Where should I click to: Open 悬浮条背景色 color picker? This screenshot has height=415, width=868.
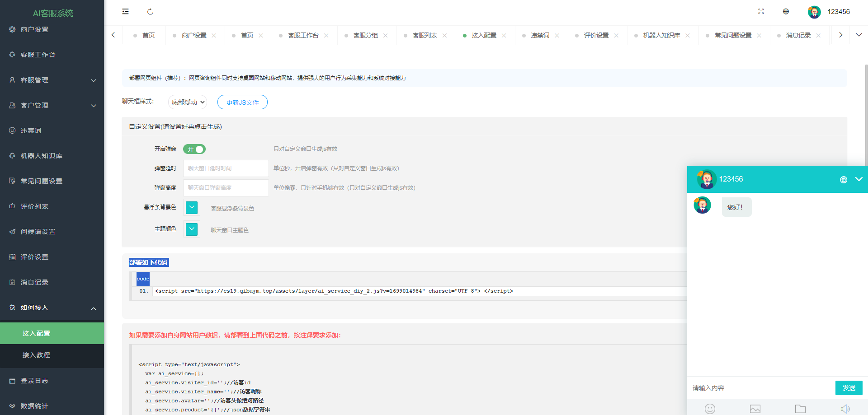point(192,207)
